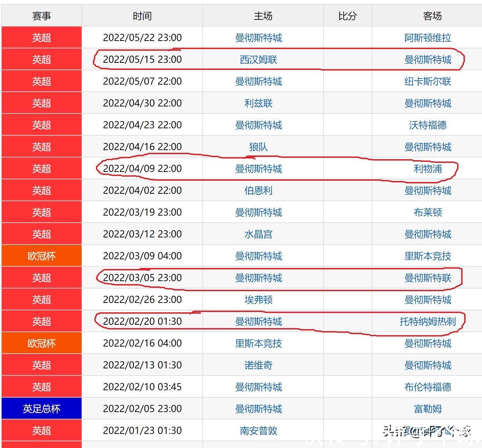Open the 布莱顿 away team link
Image resolution: width=482 pixels, height=448 pixels.
428,212
